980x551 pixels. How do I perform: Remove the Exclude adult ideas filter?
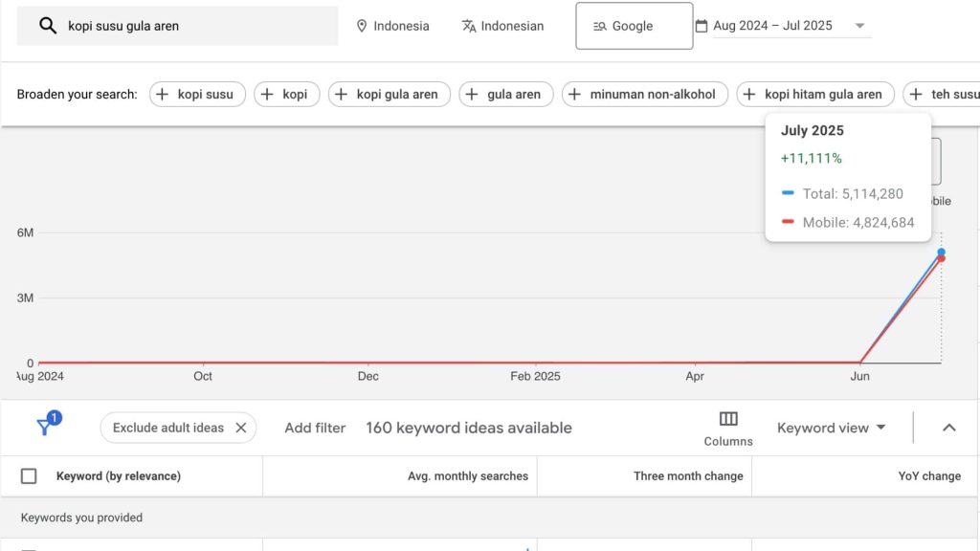[241, 428]
